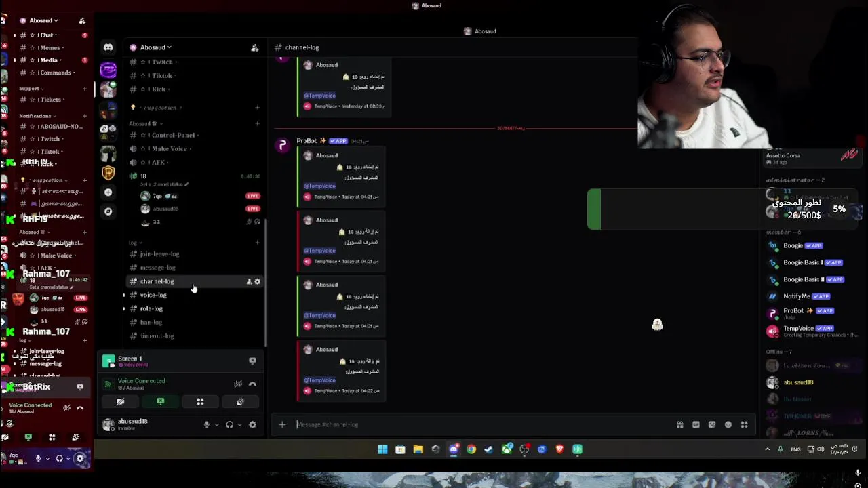Open channel-log settings gear icon

click(257, 281)
